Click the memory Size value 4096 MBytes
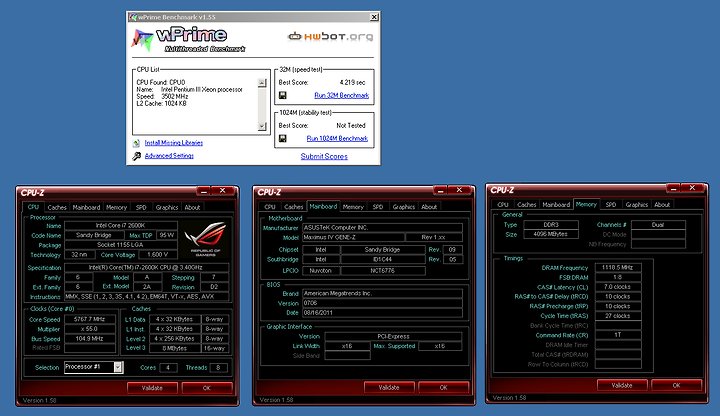Viewport: 720px width, 416px height. coord(551,234)
